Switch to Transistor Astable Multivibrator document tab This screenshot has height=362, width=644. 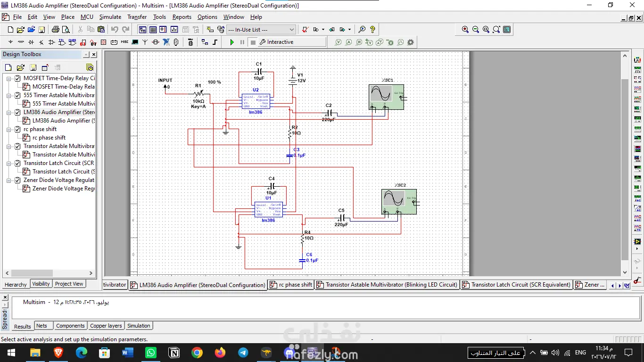coord(388,285)
